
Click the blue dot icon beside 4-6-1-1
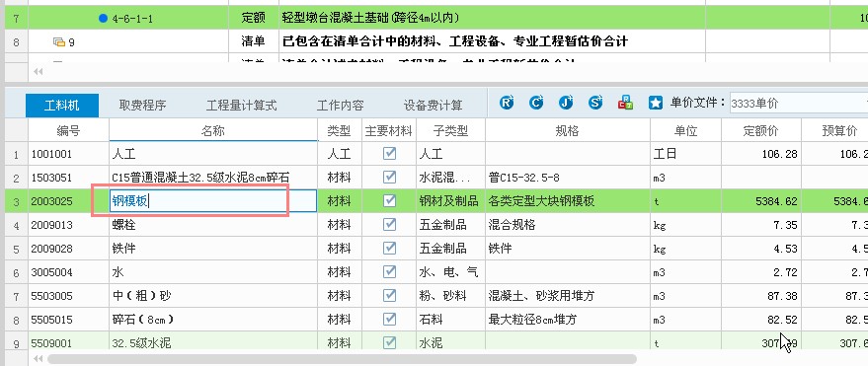point(103,18)
